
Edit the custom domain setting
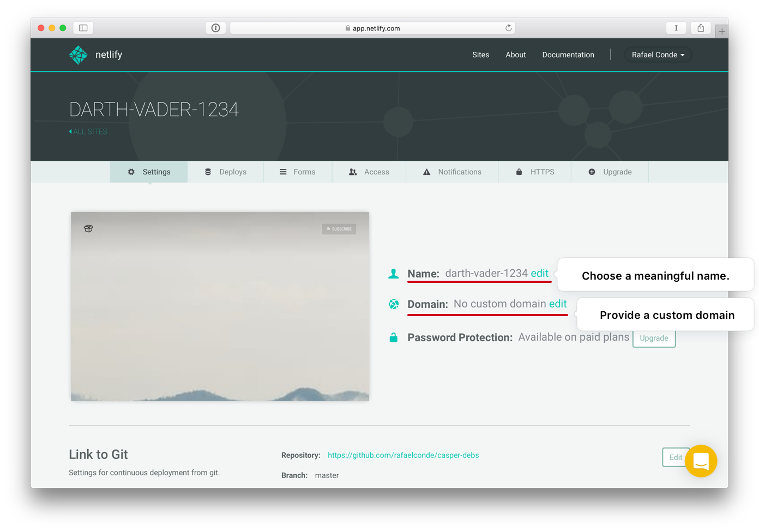(x=558, y=304)
